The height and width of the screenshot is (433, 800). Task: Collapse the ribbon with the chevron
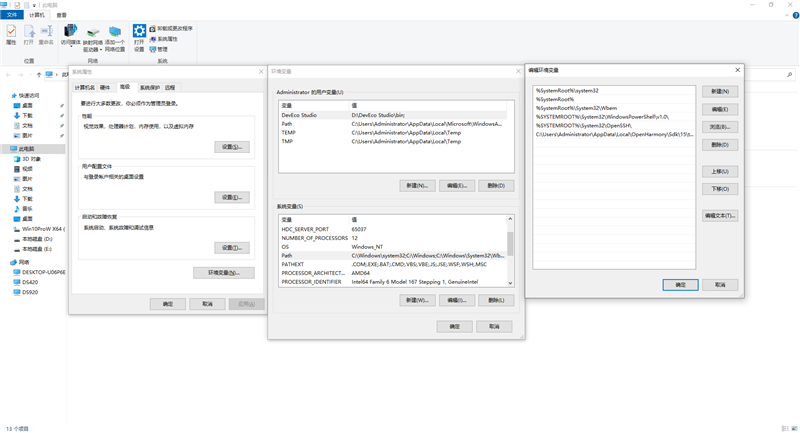pos(787,15)
